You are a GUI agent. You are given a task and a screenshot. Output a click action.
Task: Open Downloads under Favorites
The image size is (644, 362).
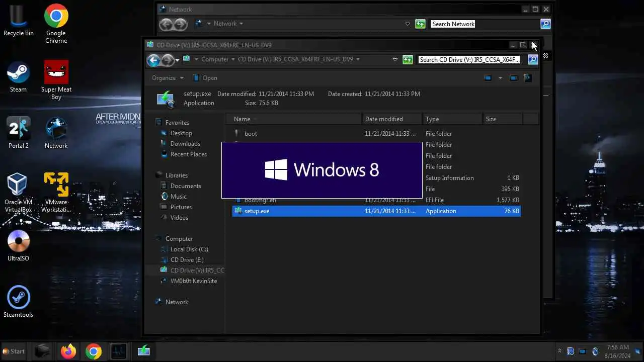click(x=181, y=144)
